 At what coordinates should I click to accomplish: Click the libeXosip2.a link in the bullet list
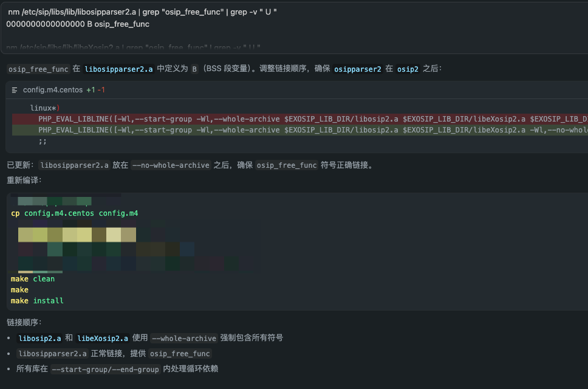[x=102, y=338]
